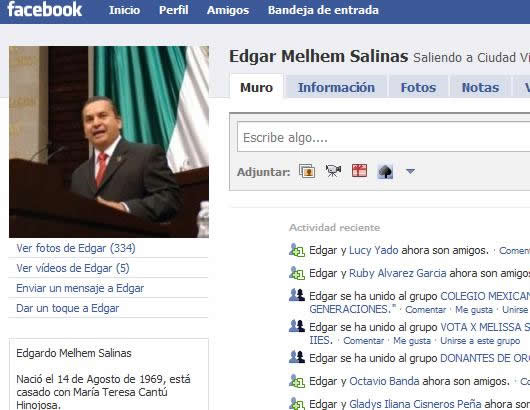Click the Escribe algo text field
The width and height of the screenshot is (530, 410).
click(383, 137)
